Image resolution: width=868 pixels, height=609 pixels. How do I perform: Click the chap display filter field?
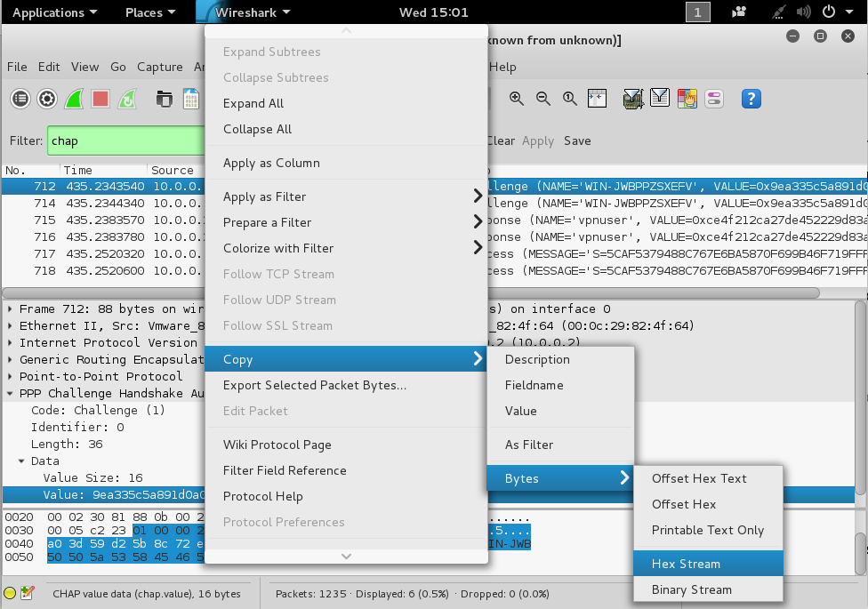(126, 140)
